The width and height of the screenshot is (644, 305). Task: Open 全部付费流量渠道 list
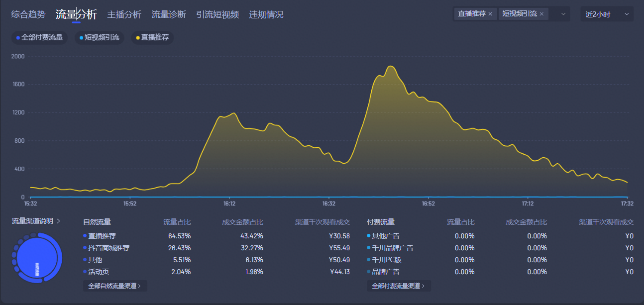coord(399,286)
